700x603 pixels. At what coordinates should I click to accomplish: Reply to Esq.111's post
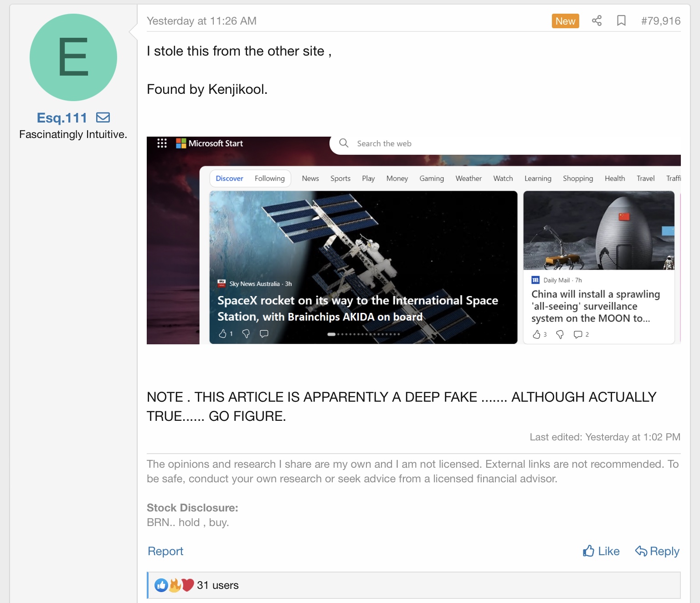pos(657,551)
